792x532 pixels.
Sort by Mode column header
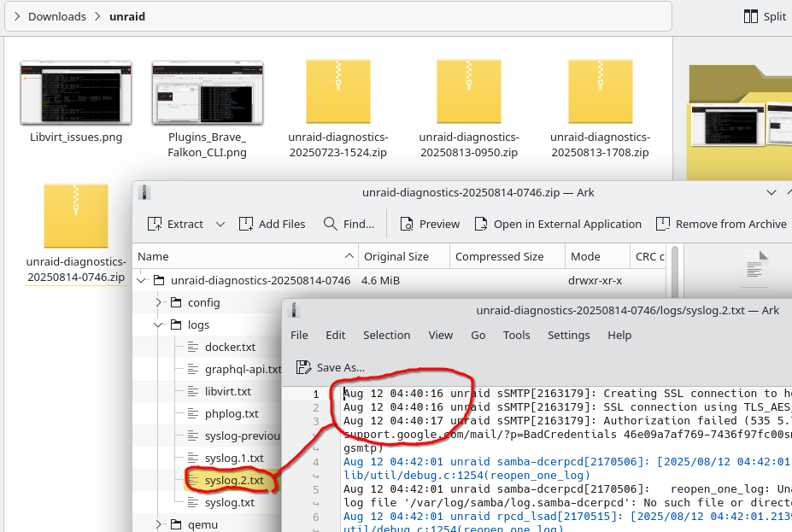click(x=597, y=256)
